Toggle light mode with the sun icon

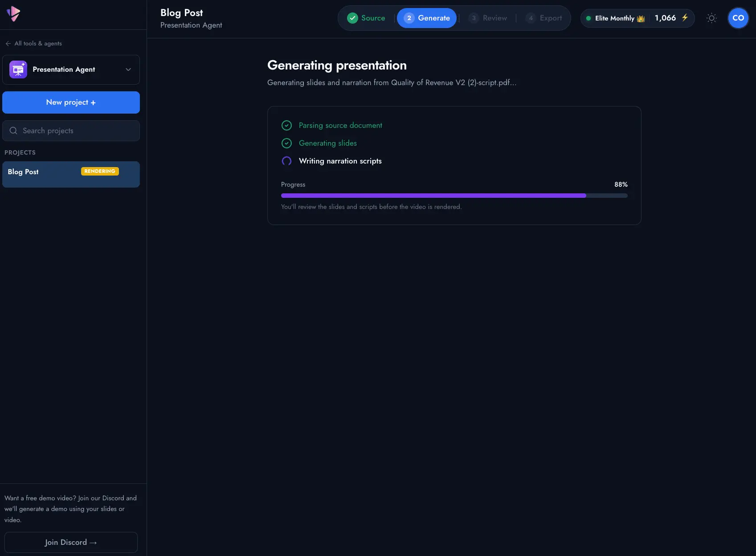point(711,18)
